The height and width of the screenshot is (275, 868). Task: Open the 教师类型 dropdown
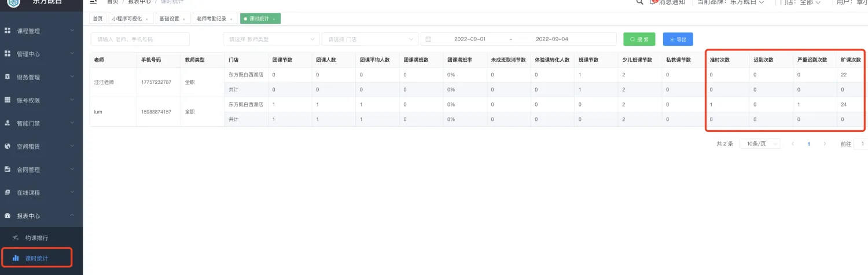point(271,39)
